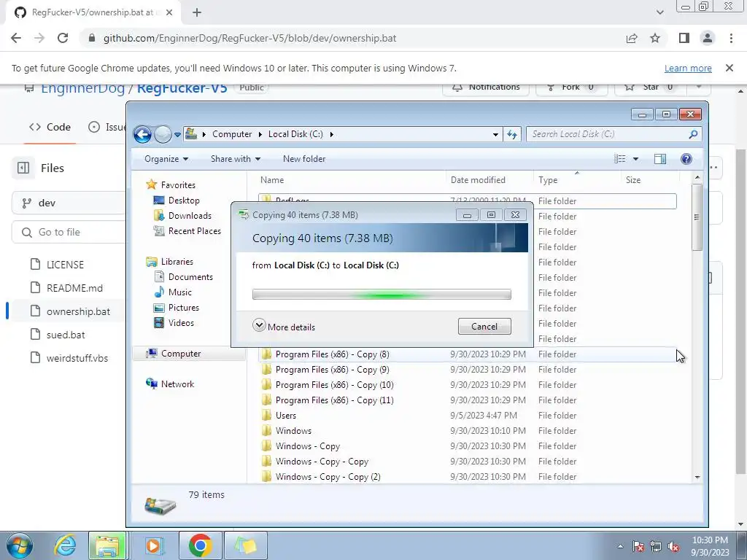
Task: Bookmark this page with the star icon
Action: point(655,38)
